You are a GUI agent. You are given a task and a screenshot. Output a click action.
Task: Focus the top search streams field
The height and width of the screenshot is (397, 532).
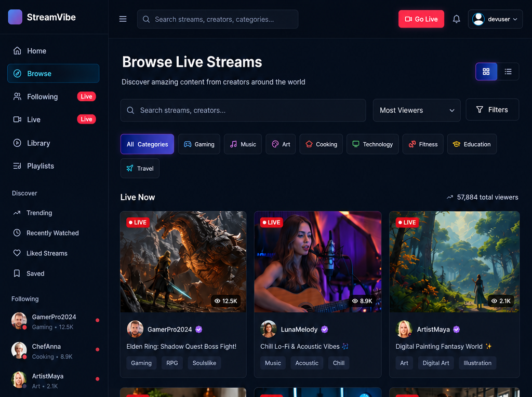218,19
